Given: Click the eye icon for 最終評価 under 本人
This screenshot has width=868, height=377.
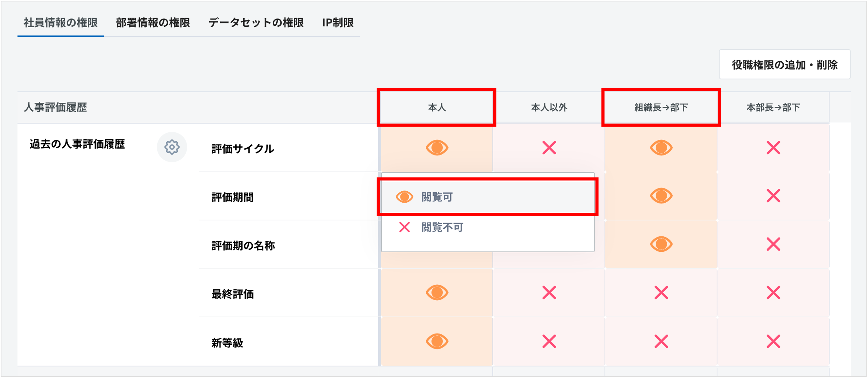Looking at the screenshot, I should (x=436, y=293).
